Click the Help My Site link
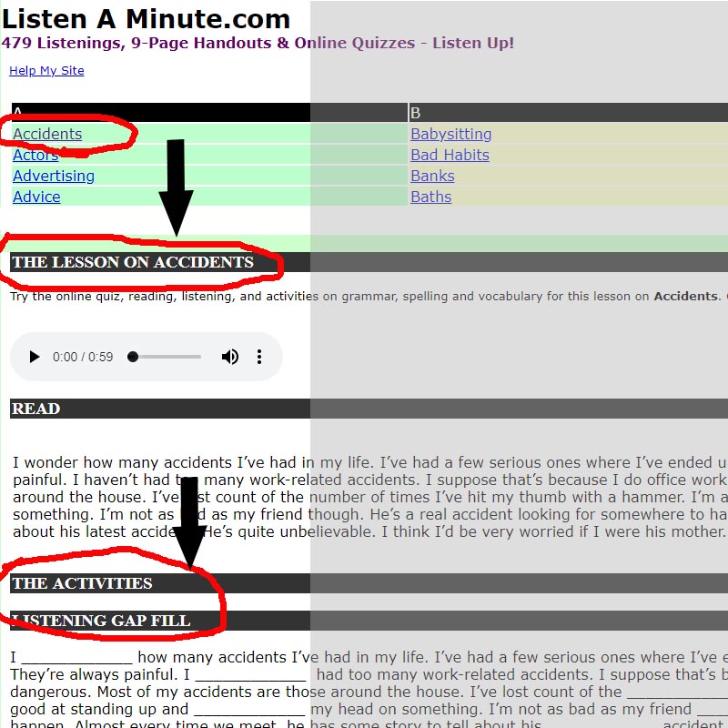728x728 pixels. [x=45, y=70]
